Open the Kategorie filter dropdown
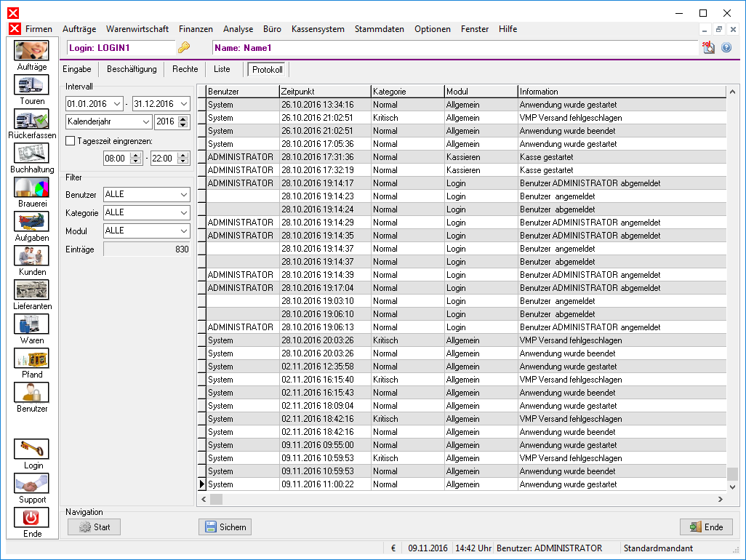Image resolution: width=746 pixels, height=560 pixels. pyautogui.click(x=184, y=212)
